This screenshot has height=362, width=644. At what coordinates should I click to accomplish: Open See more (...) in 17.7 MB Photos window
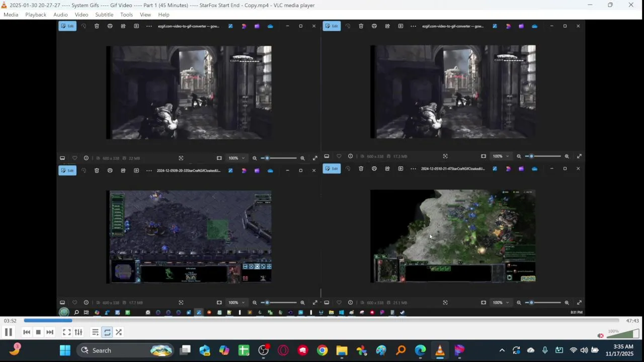point(149,170)
